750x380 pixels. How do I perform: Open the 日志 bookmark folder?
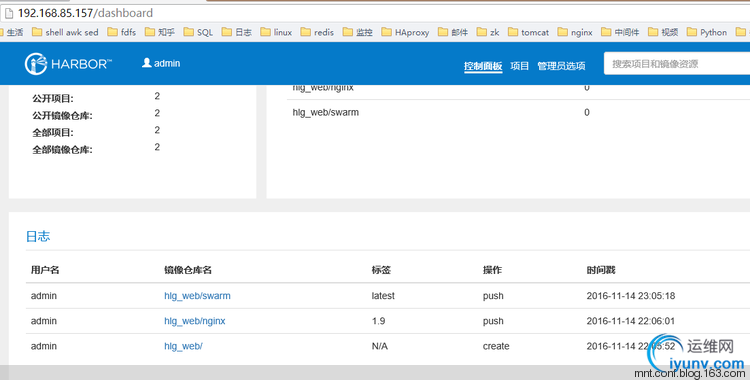pos(237,32)
